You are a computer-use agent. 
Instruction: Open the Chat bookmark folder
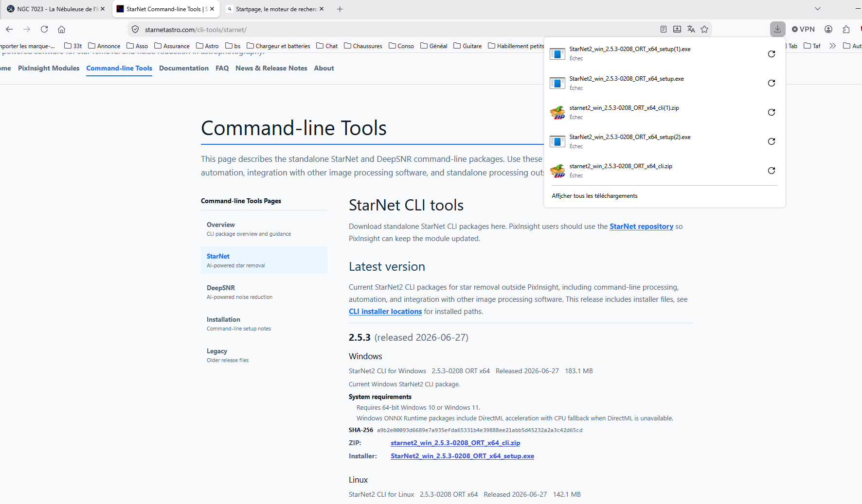tap(327, 46)
